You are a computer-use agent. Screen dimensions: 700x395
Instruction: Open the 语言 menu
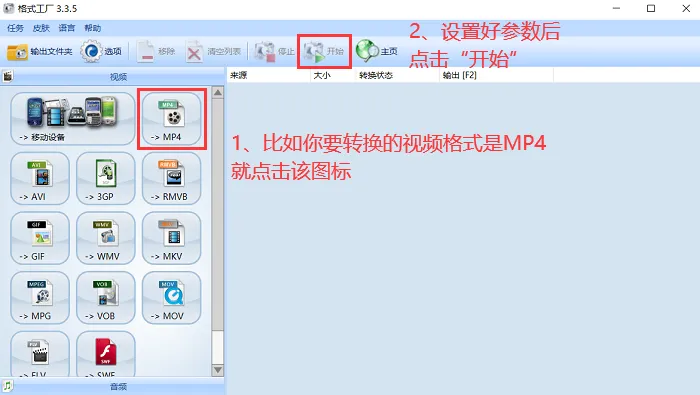(67, 28)
